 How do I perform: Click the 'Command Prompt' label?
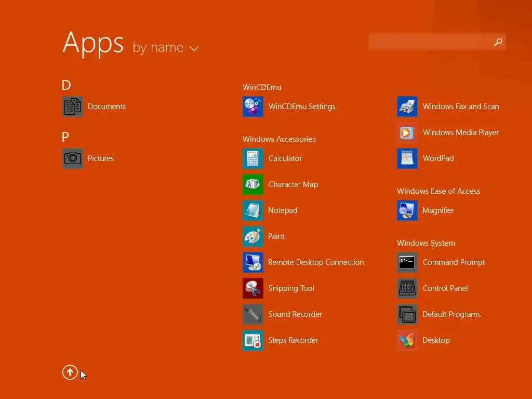tap(454, 262)
